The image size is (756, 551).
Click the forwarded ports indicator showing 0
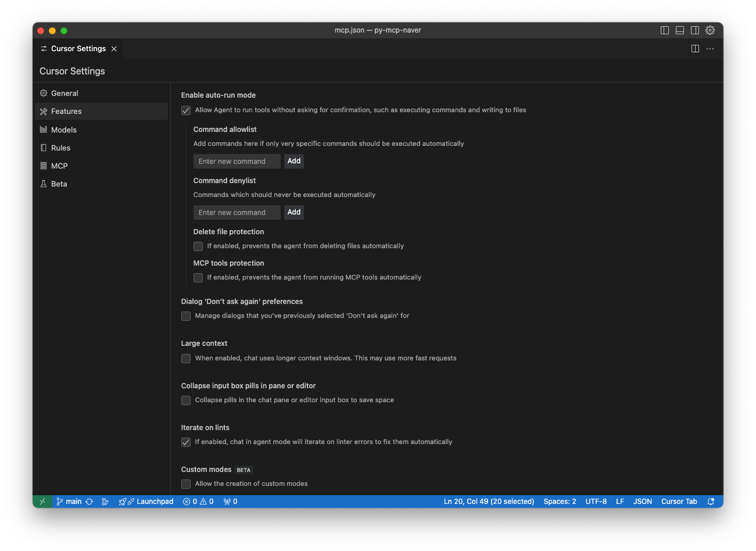coord(230,502)
